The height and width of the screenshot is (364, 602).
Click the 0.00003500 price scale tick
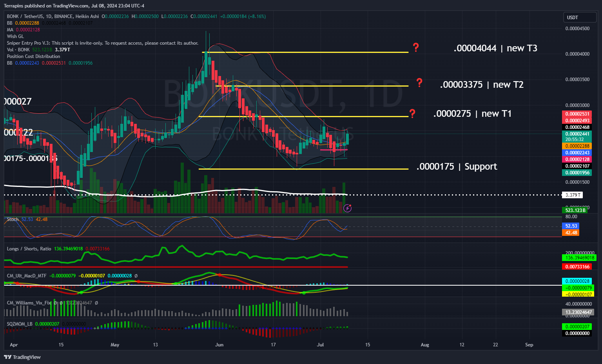pos(577,80)
